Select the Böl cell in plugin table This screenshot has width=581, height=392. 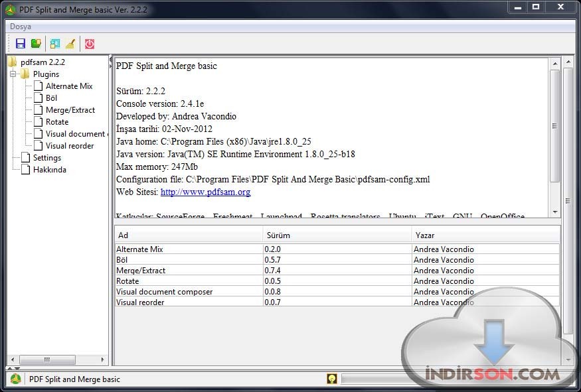189,259
